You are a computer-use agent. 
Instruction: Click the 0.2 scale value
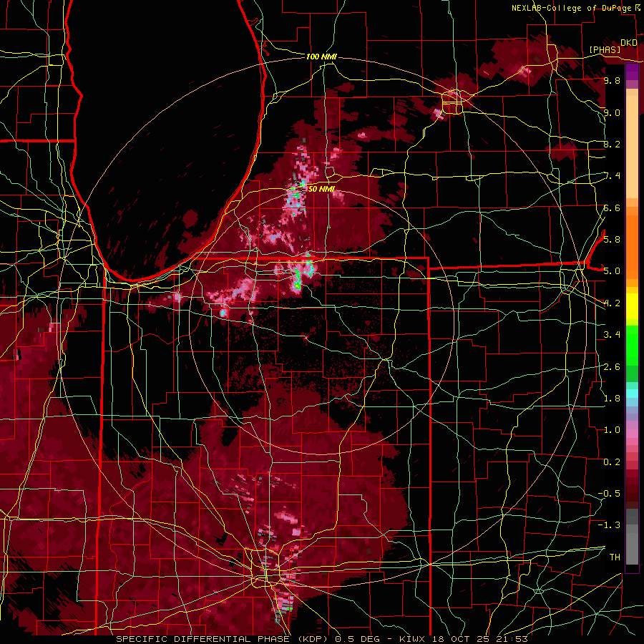(612, 462)
